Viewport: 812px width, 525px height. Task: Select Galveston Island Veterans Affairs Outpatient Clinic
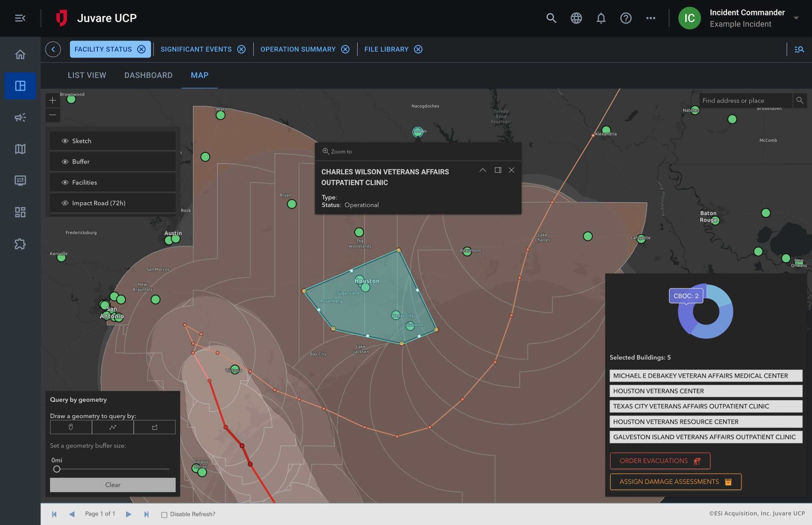click(x=706, y=437)
